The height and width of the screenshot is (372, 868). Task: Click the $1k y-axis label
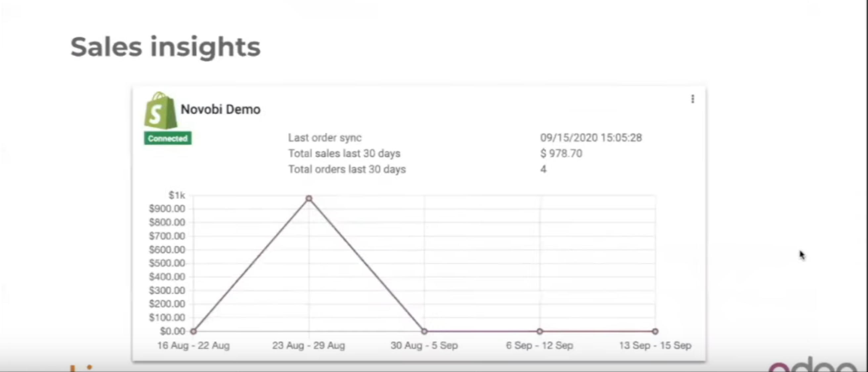[177, 195]
